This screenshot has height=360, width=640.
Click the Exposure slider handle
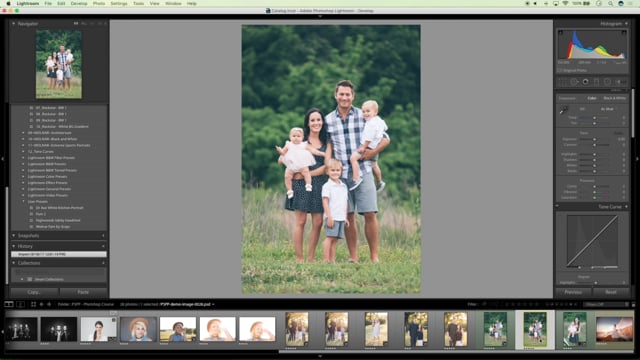(x=594, y=139)
